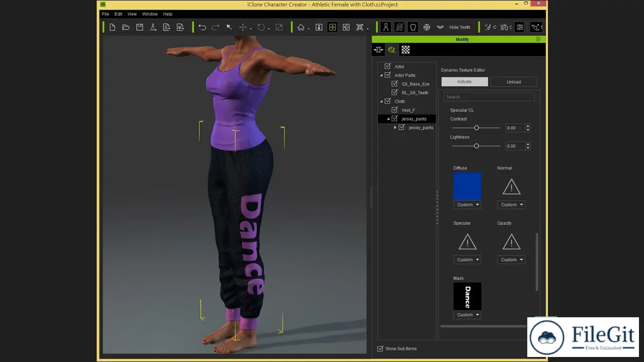Open the Window menu

149,14
